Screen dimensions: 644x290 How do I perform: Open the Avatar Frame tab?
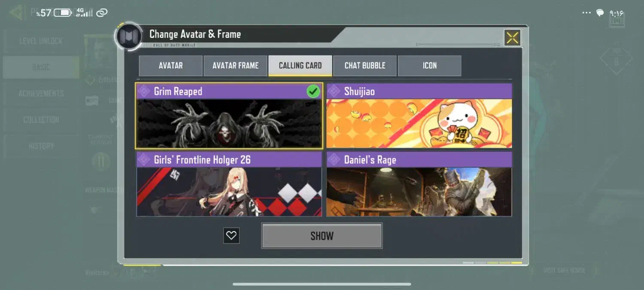235,66
